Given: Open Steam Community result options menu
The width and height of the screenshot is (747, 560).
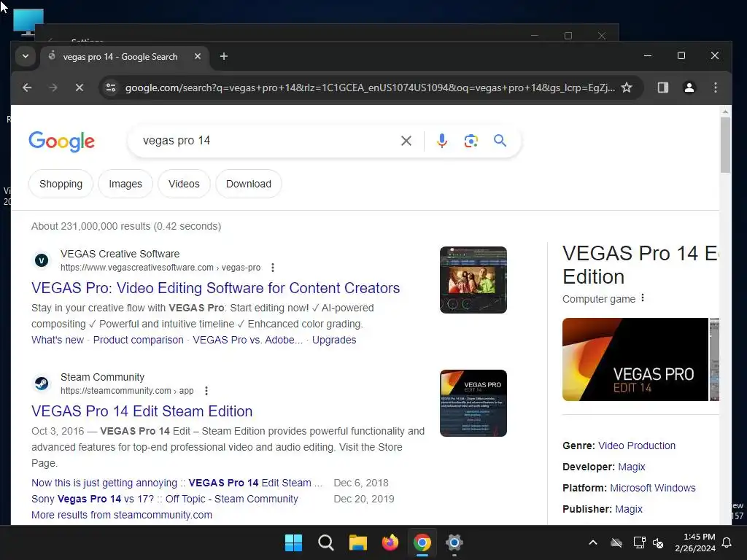Looking at the screenshot, I should pos(206,391).
